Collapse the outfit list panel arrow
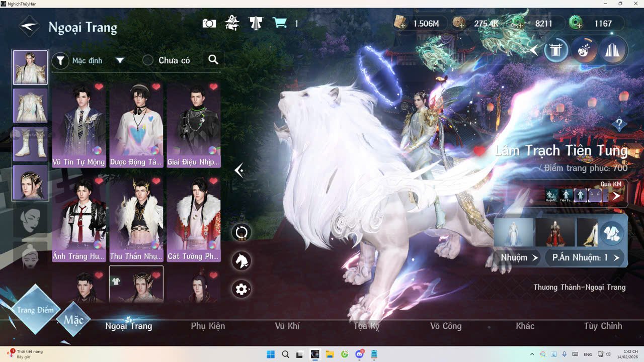The image size is (644, 362). pos(239,170)
